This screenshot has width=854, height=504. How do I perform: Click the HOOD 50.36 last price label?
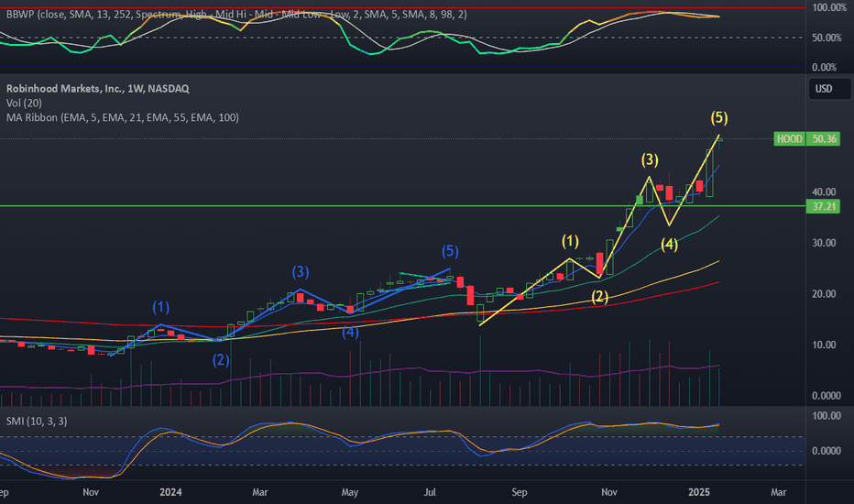(806, 139)
